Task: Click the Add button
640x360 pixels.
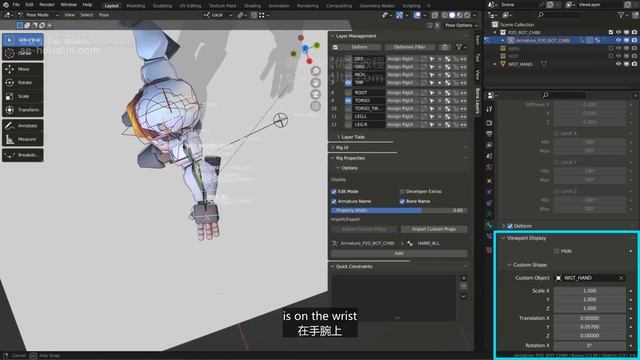Action: pos(399,253)
